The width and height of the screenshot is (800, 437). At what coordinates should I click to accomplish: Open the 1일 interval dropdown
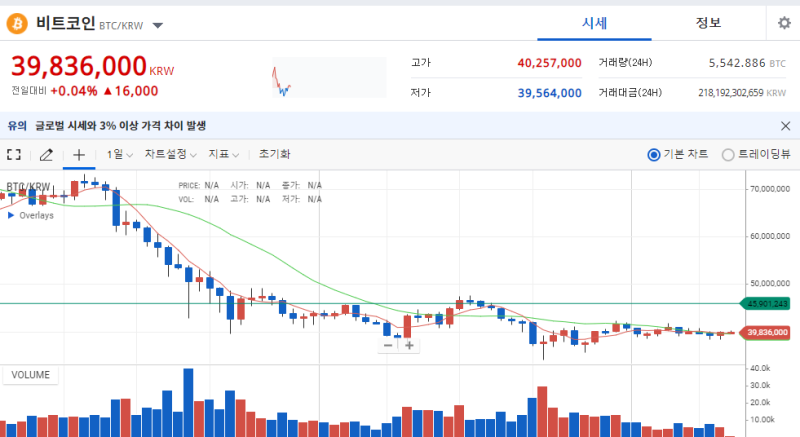pos(119,154)
